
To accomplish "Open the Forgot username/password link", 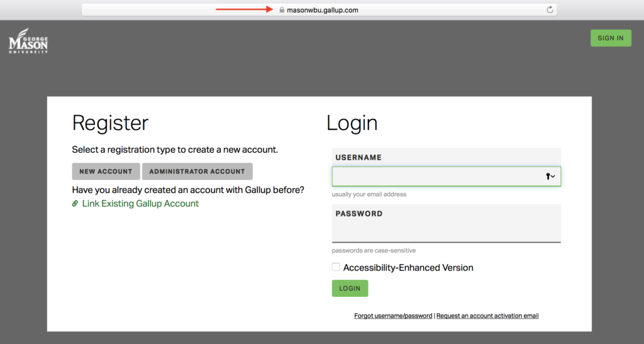I will (393, 316).
